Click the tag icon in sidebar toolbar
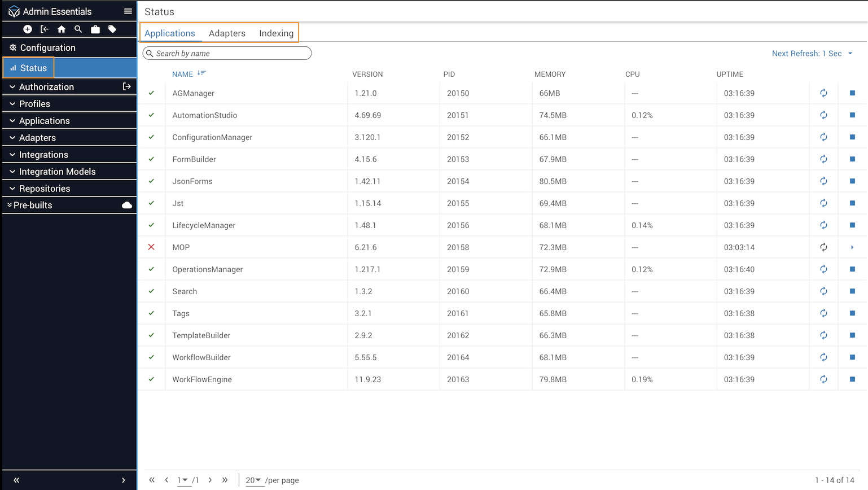This screenshot has height=490, width=868. point(112,29)
